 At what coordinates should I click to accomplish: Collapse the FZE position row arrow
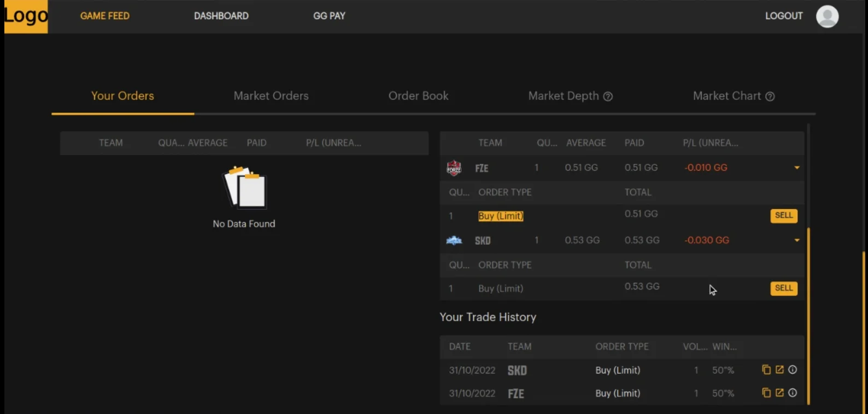(797, 168)
